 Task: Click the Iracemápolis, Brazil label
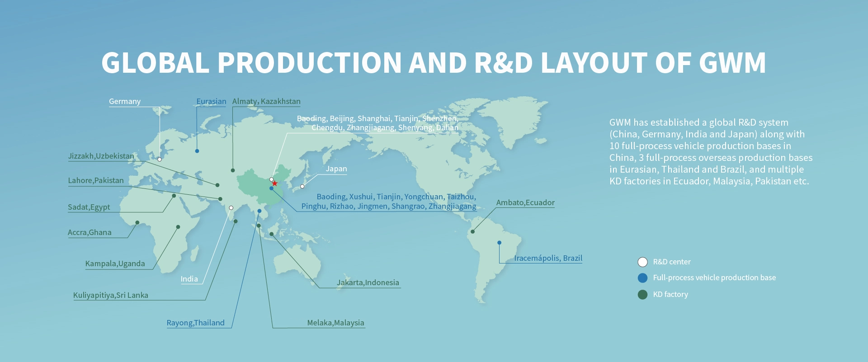pyautogui.click(x=548, y=258)
